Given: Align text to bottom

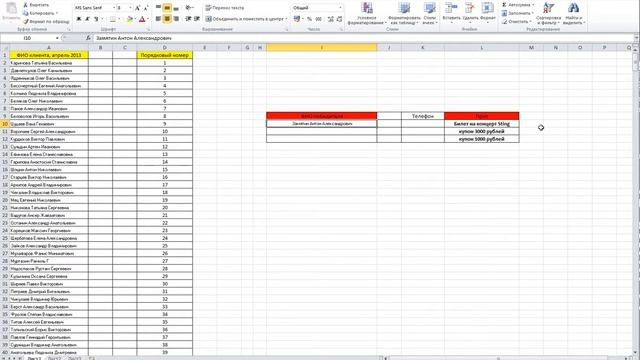Looking at the screenshot, I should [x=176, y=8].
